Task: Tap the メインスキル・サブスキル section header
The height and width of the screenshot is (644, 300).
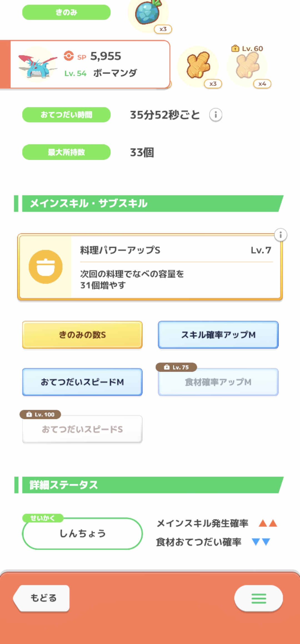Action: [x=150, y=204]
